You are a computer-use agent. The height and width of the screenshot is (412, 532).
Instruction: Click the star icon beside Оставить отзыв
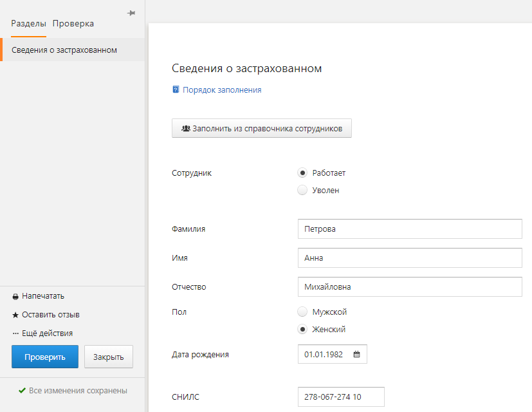tap(15, 315)
